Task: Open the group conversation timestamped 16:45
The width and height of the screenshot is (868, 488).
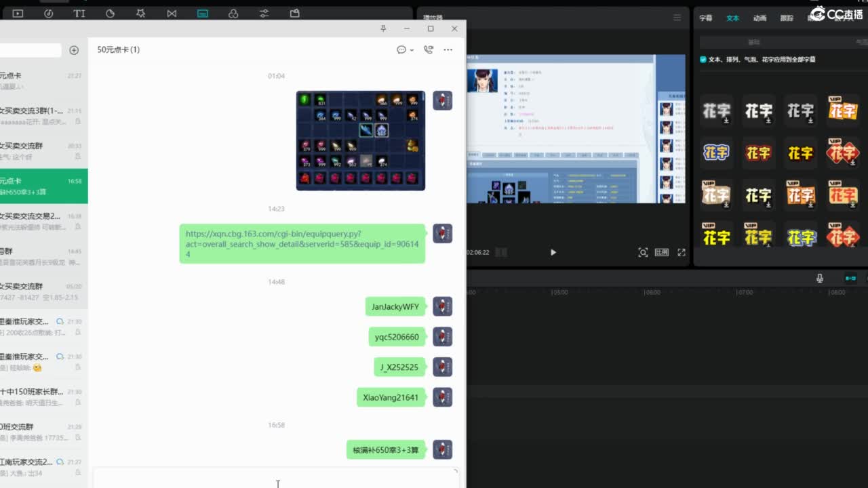Action: pyautogui.click(x=43, y=256)
